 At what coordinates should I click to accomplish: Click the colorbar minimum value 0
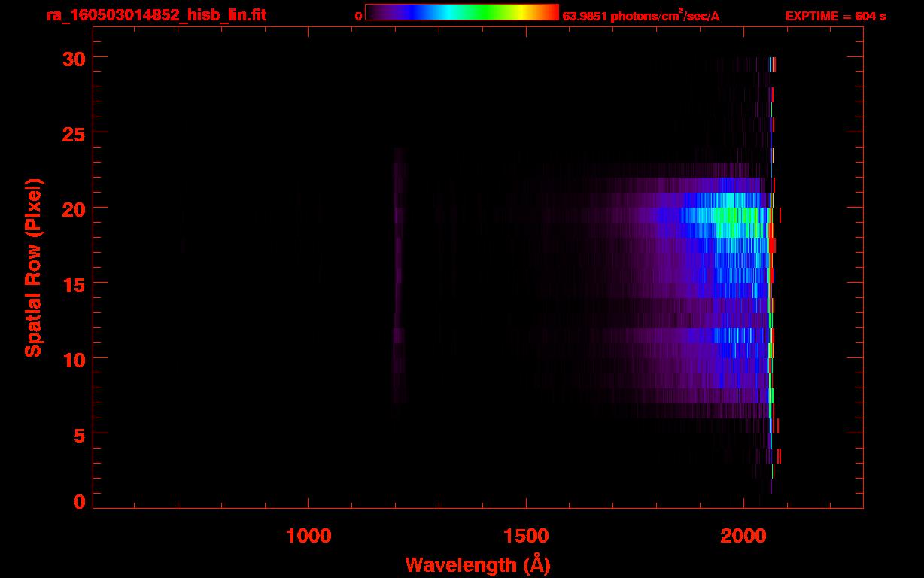click(x=359, y=16)
